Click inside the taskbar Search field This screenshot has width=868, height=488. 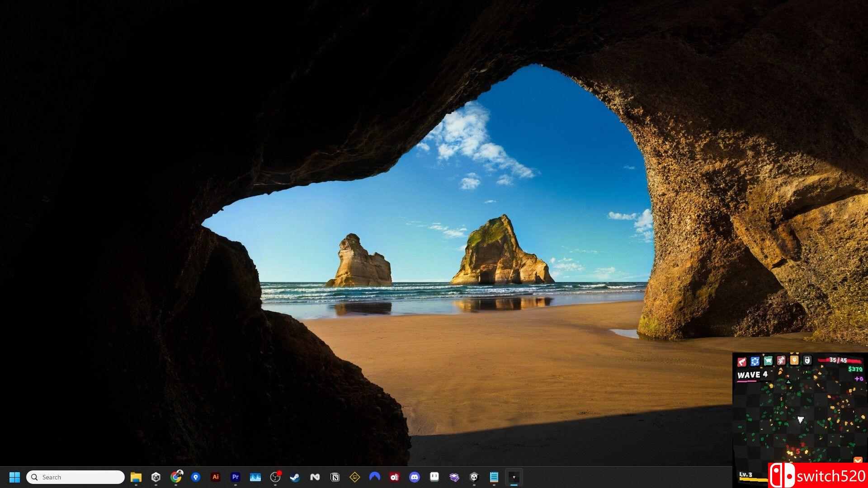pos(75,477)
